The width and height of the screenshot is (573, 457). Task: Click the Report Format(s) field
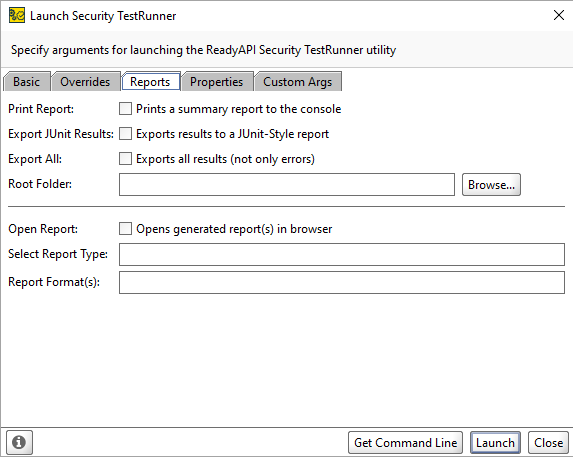(342, 282)
